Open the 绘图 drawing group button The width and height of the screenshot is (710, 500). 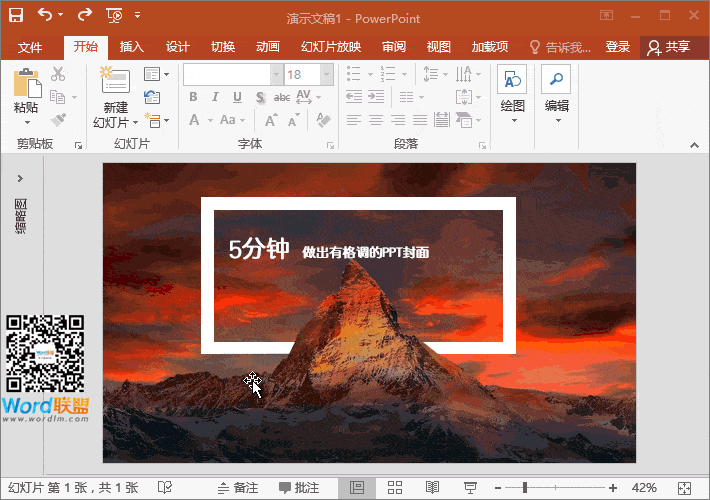pos(512,95)
